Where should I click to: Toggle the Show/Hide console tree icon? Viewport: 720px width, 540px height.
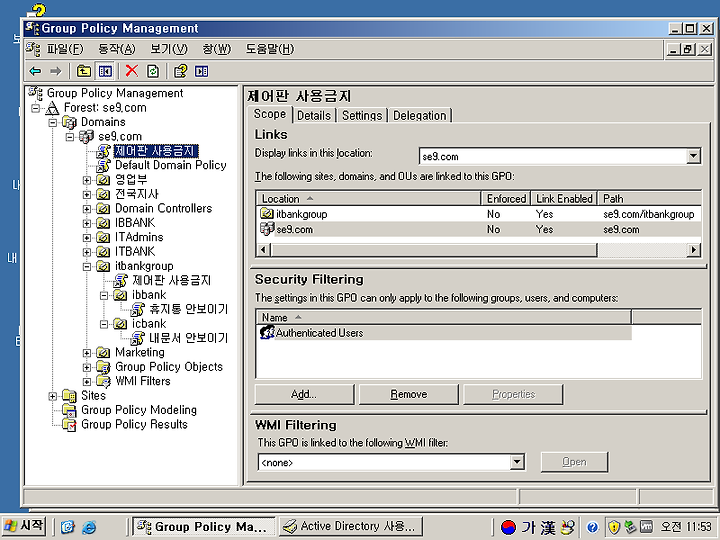point(105,71)
